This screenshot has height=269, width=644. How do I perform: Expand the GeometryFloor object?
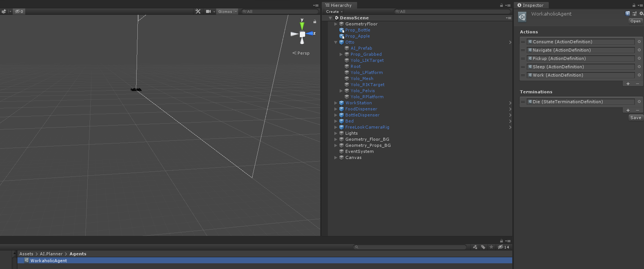336,24
